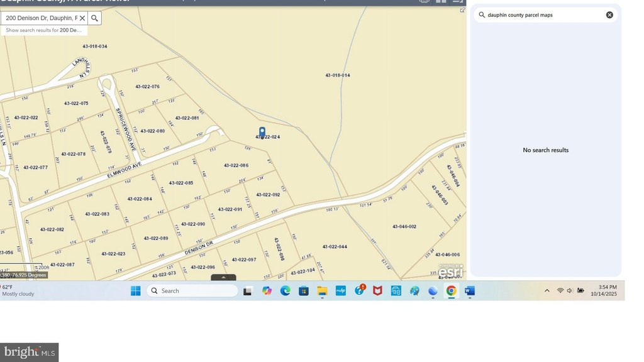644x362 pixels.
Task: Click the SPRUCEWOOD AVE street label
Action: pos(126,129)
